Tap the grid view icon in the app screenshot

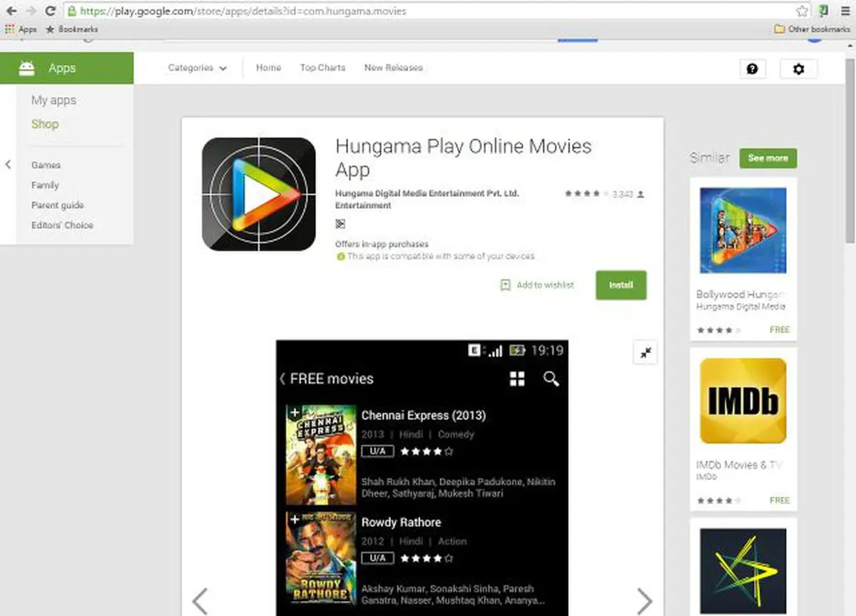tap(517, 379)
